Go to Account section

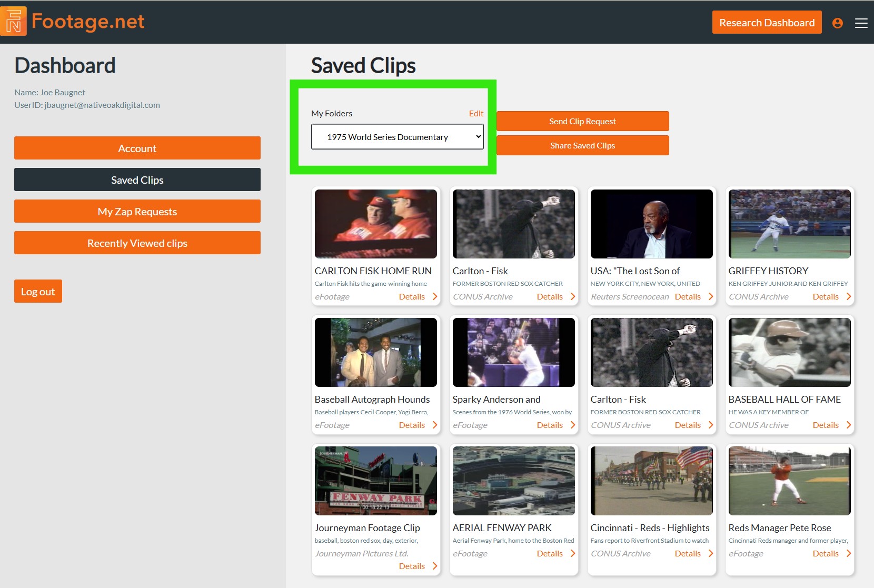pyautogui.click(x=137, y=148)
